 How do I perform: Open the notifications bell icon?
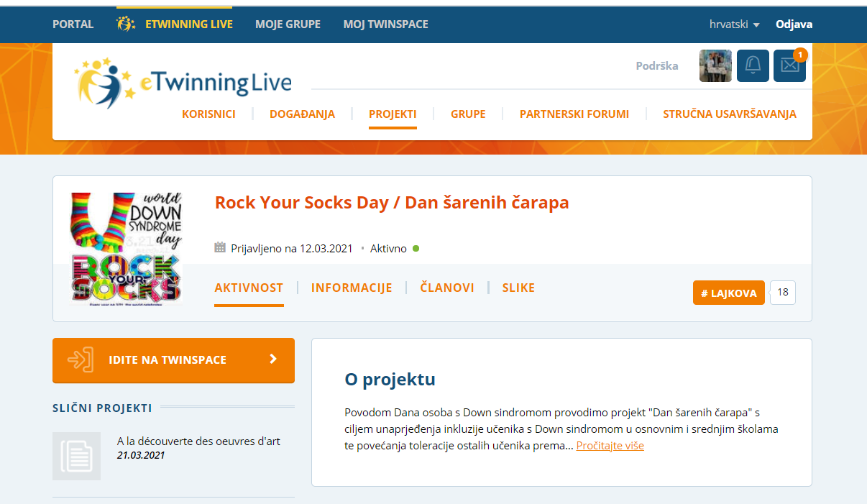(x=753, y=65)
